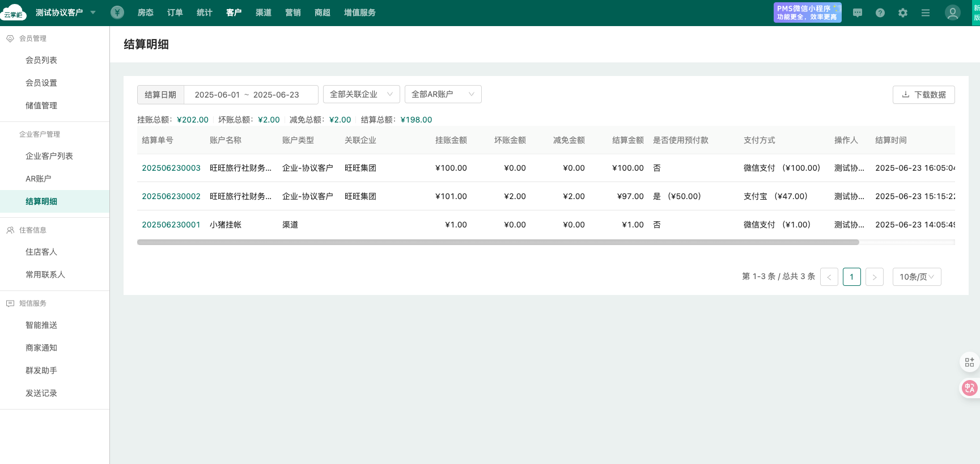Click the previous page arrow
Viewport: 980px width, 464px height.
(x=829, y=277)
